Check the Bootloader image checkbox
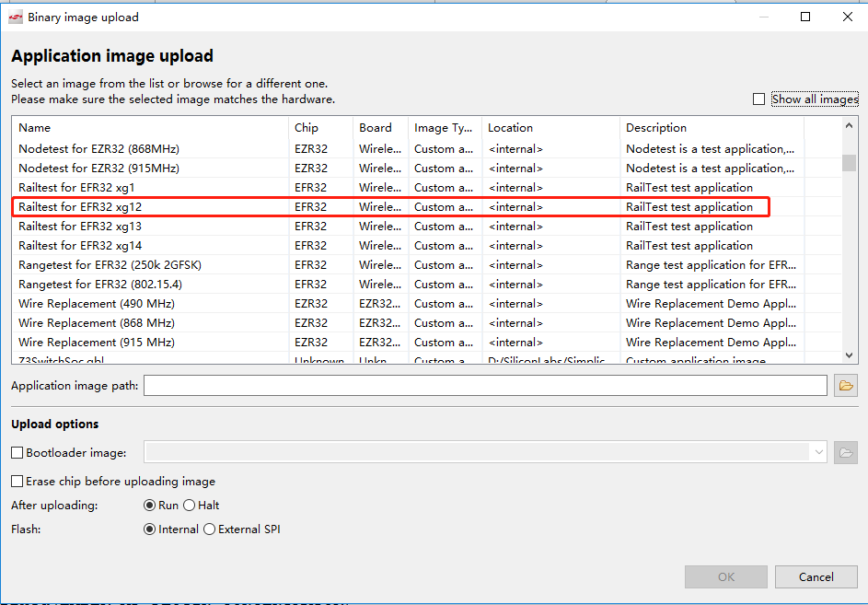Viewport: 868px width, 605px height. click(17, 453)
